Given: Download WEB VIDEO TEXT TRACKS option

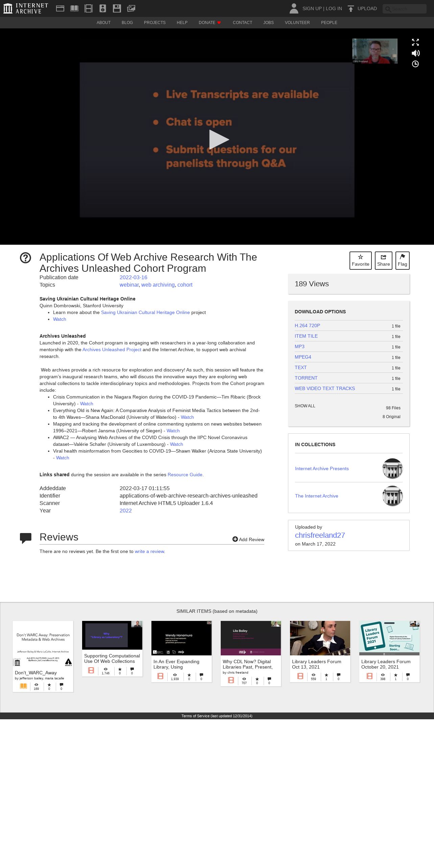Looking at the screenshot, I should pos(325,388).
